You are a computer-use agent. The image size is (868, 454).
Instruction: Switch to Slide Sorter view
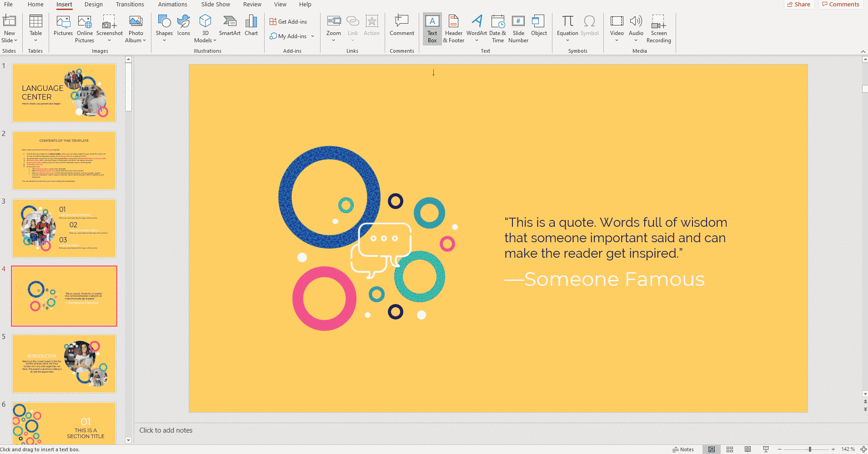[730, 449]
